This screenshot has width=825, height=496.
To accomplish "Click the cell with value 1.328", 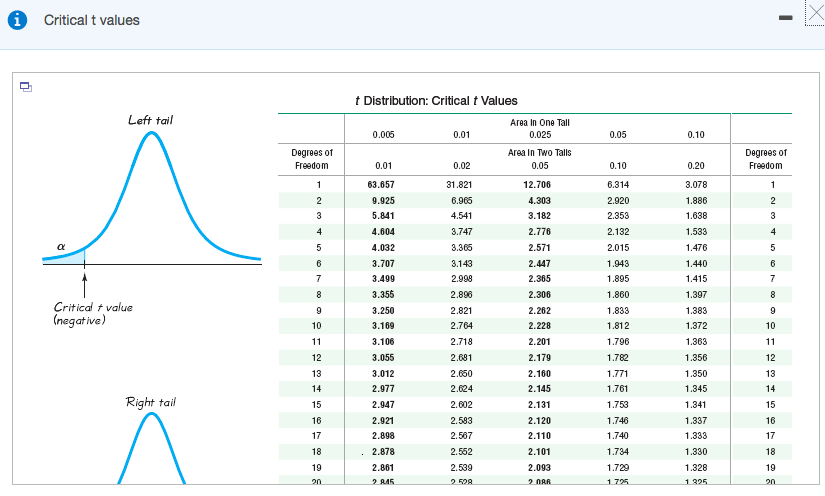I will click(695, 466).
